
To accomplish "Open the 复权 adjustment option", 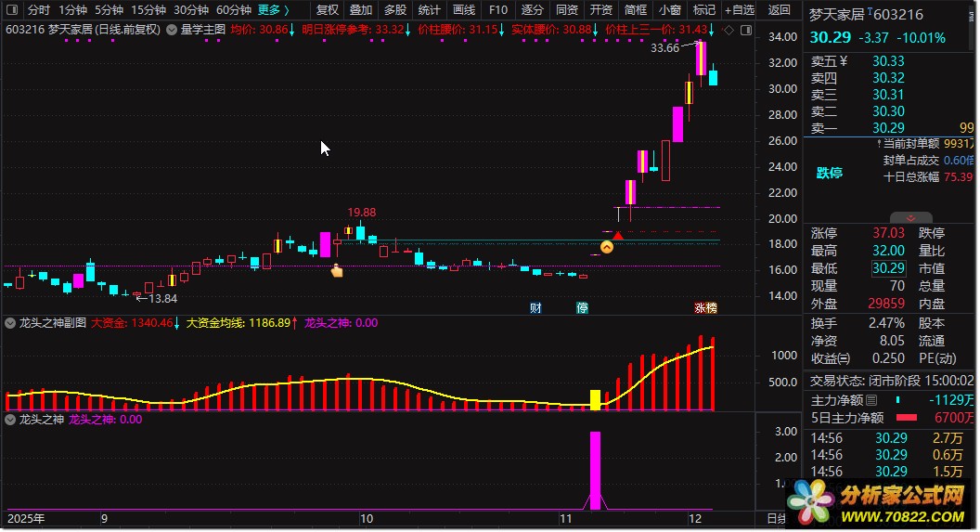I will tap(327, 10).
